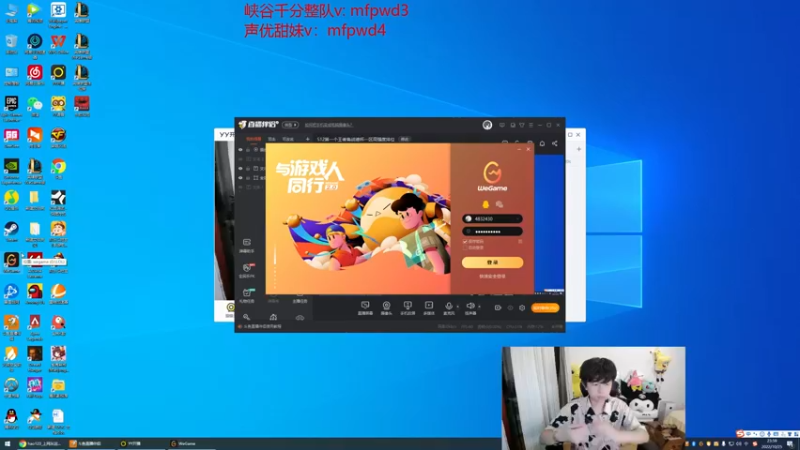Choose WeChat login in the WeGame window
The height and width of the screenshot is (450, 800).
[499, 205]
